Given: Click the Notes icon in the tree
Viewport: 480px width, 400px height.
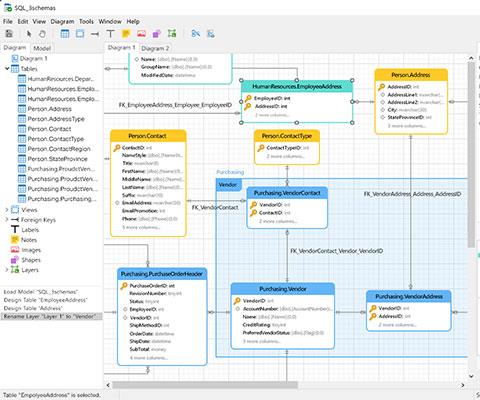Looking at the screenshot, I should [x=15, y=240].
